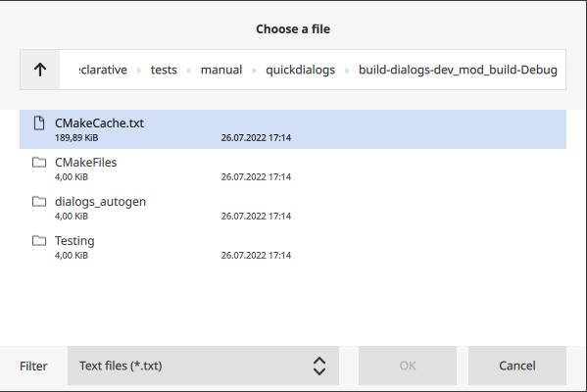The image size is (587, 392).
Task: Click breadcrumb separator arrow before tests
Action: [139, 70]
